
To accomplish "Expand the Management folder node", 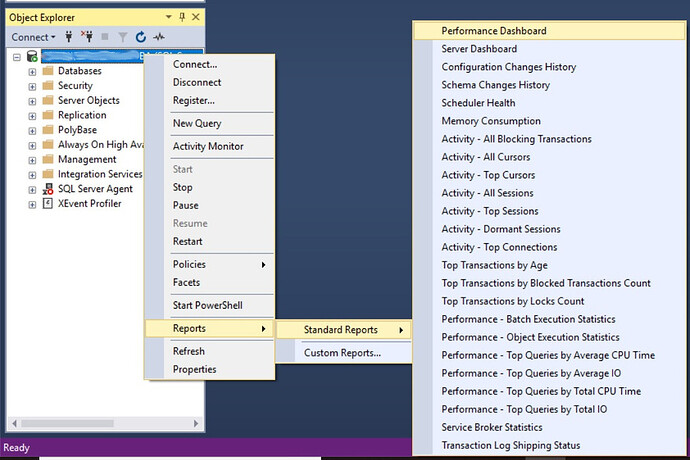I will tap(32, 160).
